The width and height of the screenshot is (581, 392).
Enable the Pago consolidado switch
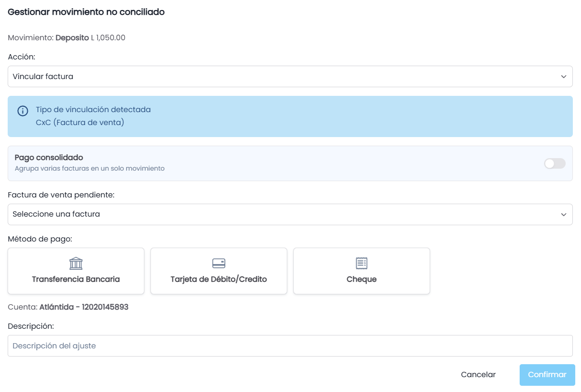555,163
